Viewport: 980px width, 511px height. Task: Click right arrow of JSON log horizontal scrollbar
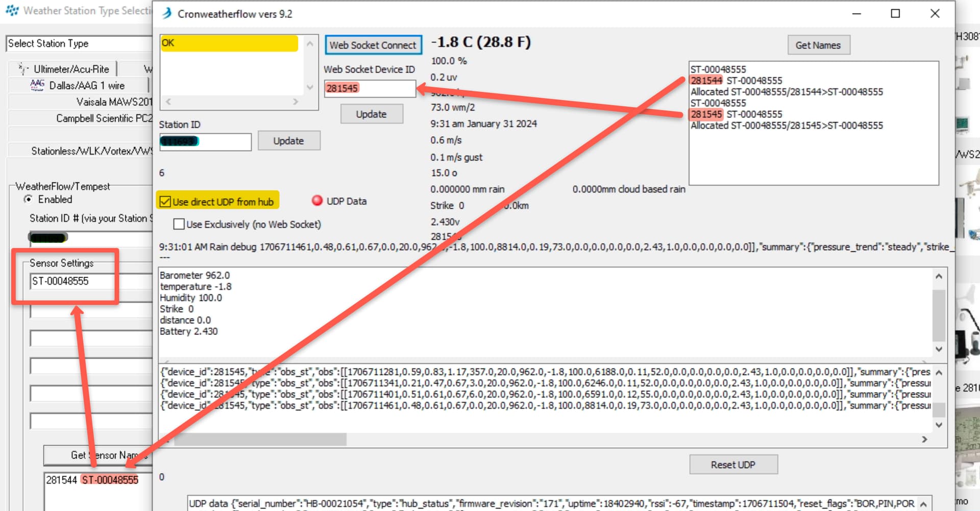[924, 439]
